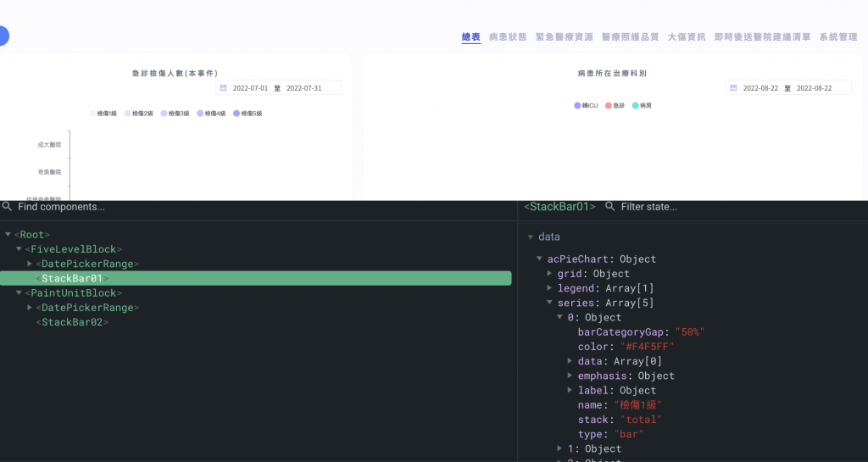Viewport: 868px width, 462px height.
Task: Toggle 檢傷1級 legend item
Action: click(103, 114)
